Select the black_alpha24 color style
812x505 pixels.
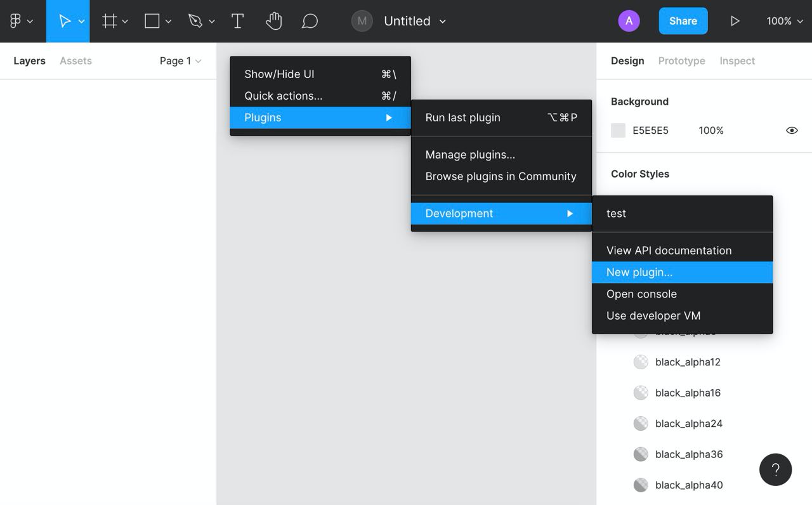[689, 423]
